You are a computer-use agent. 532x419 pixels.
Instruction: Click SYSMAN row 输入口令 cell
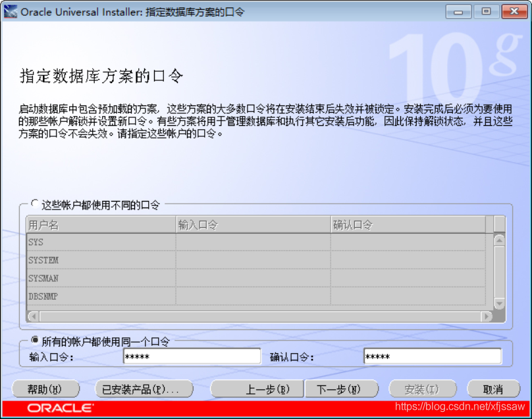(x=253, y=278)
